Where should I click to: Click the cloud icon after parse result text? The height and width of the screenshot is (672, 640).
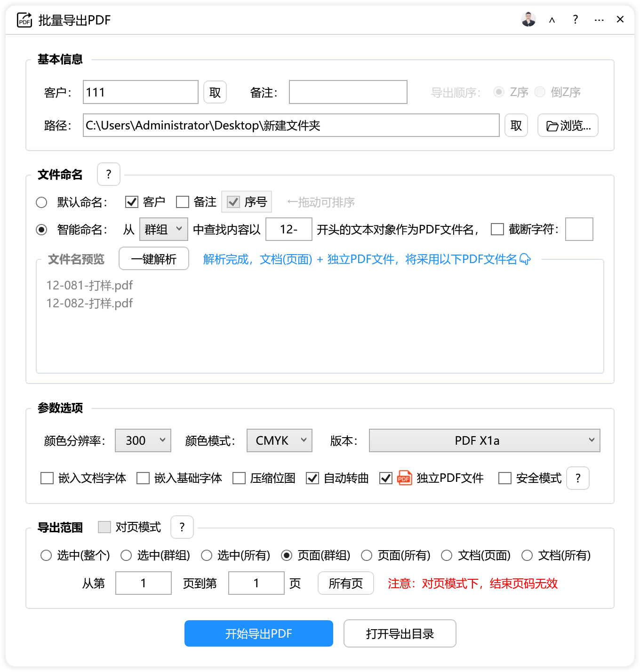click(x=525, y=259)
